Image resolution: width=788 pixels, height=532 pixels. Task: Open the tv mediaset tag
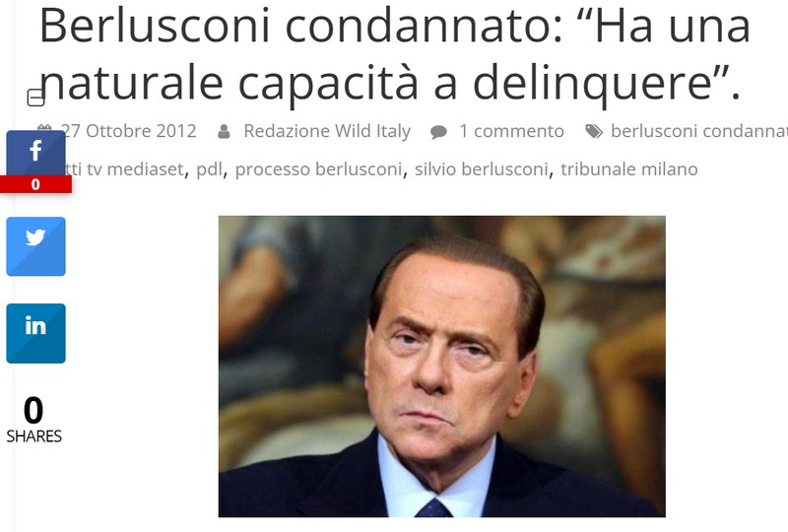tap(126, 169)
